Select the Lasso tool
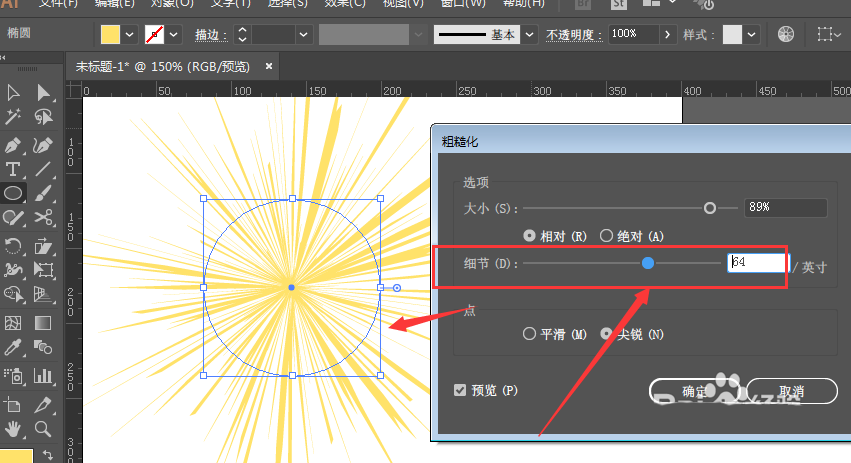This screenshot has width=851, height=463. [43, 116]
